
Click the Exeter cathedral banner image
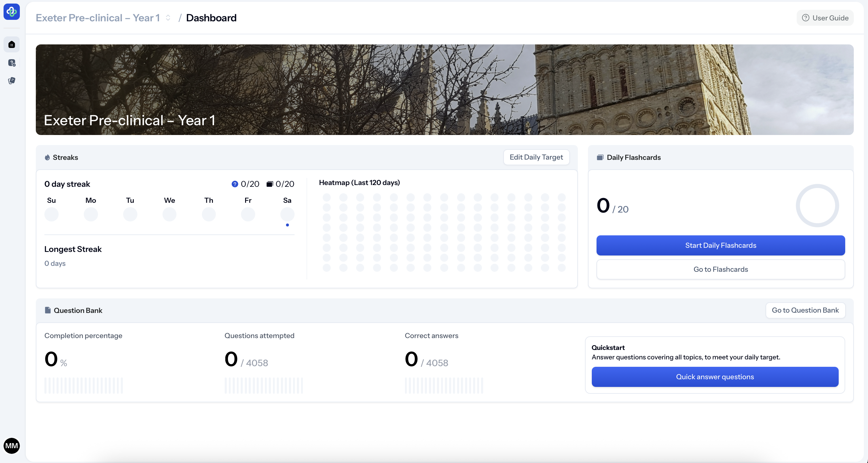pos(444,90)
